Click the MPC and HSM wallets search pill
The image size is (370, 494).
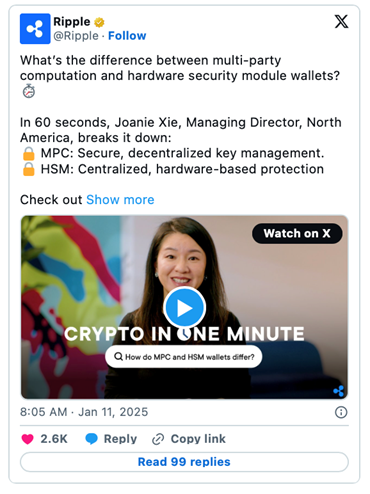[x=184, y=357]
